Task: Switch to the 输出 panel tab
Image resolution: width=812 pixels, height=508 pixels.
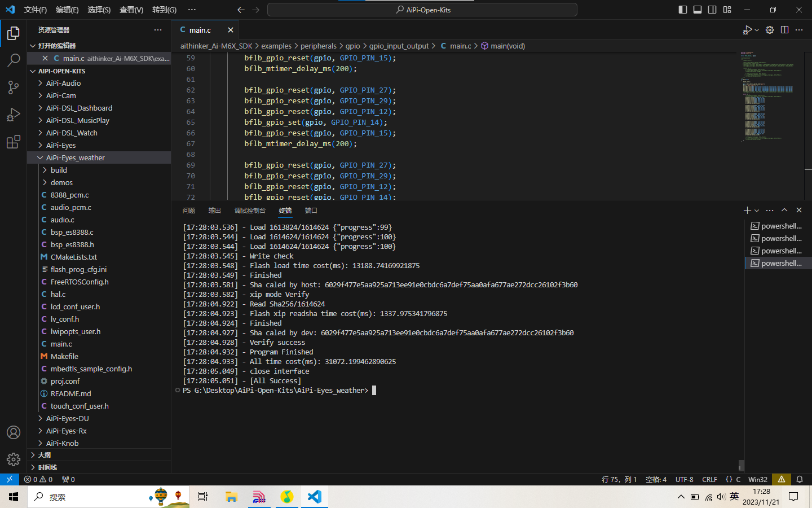Action: pos(214,211)
